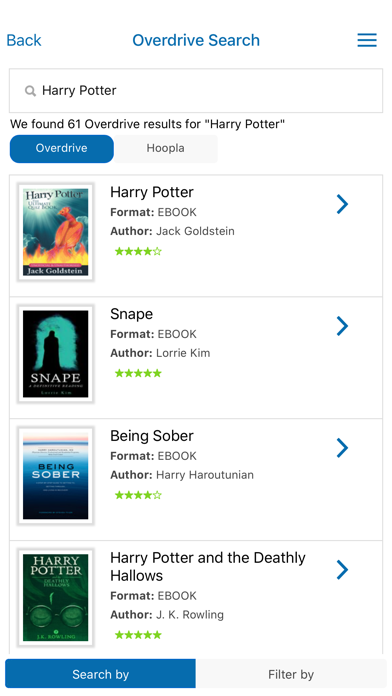Tap the Being Sober cover thumbnail
Viewport: 392px width, 696px height.
click(55, 476)
